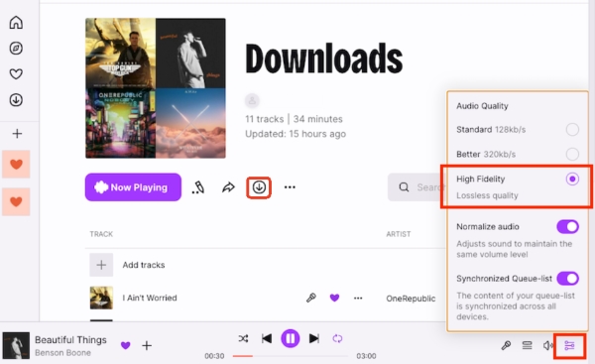The height and width of the screenshot is (364, 595).
Task: Click the I Ain't Worried album thumbnail
Action: click(101, 298)
